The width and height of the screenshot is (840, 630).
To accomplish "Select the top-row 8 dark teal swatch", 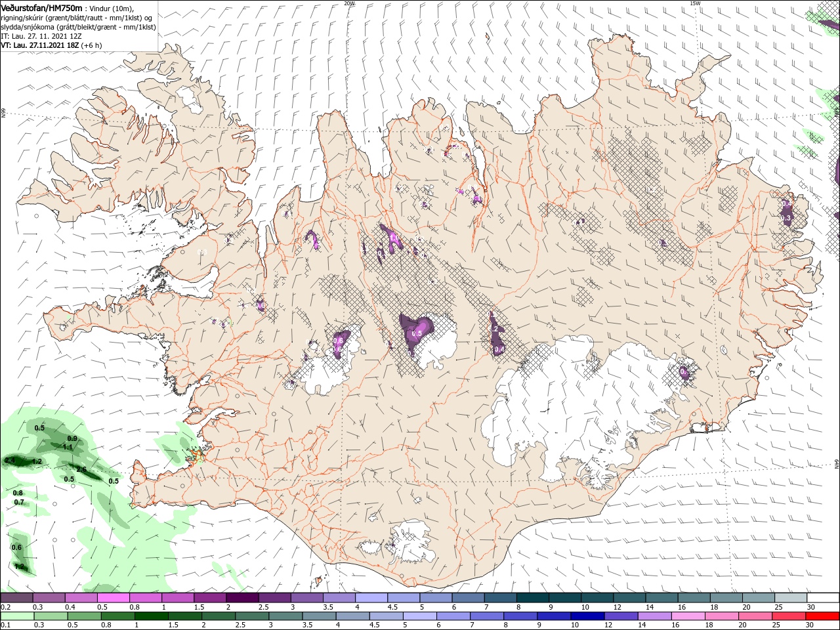I will 532,598.
